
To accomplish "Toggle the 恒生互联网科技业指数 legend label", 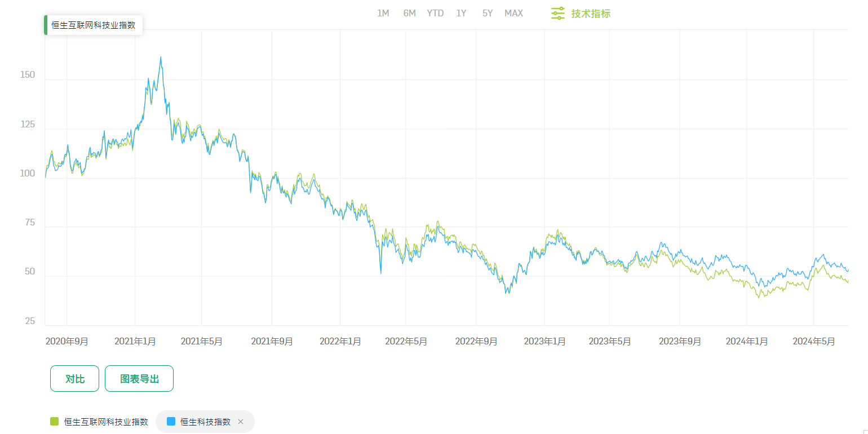I will pyautogui.click(x=106, y=422).
